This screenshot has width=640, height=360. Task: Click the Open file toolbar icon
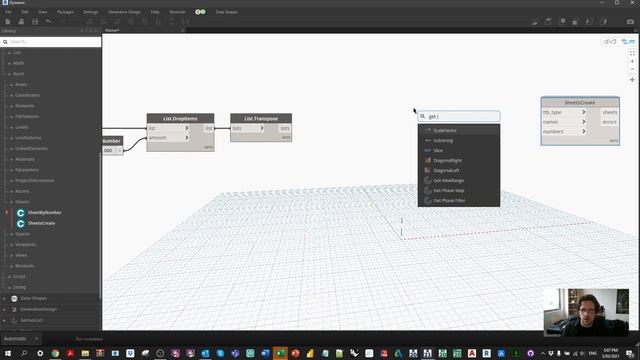pos(21,22)
